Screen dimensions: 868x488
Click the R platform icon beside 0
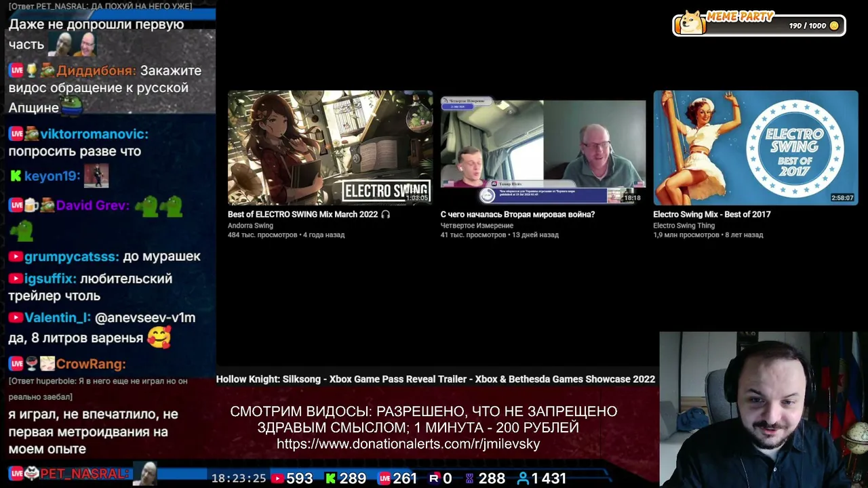[434, 479]
